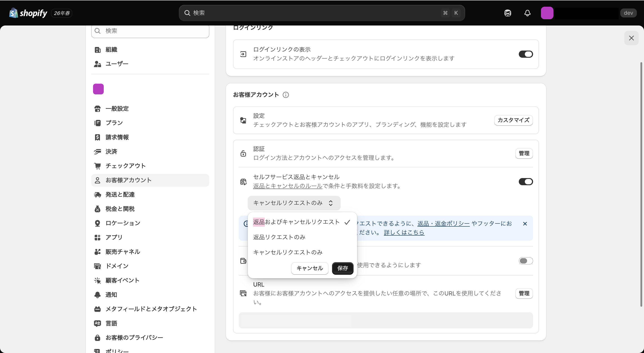Click the メタフィールド icon in sidebar
This screenshot has width=644, height=353.
(x=97, y=309)
